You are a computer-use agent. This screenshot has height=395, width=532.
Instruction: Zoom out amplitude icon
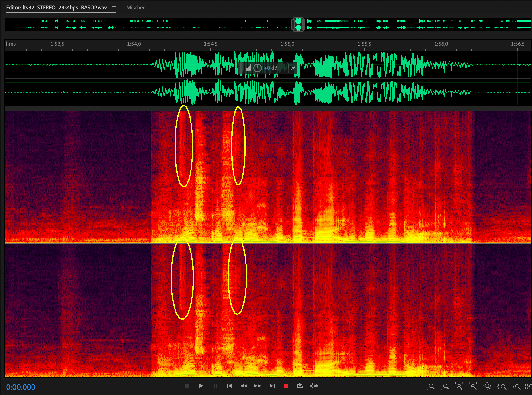[445, 386]
